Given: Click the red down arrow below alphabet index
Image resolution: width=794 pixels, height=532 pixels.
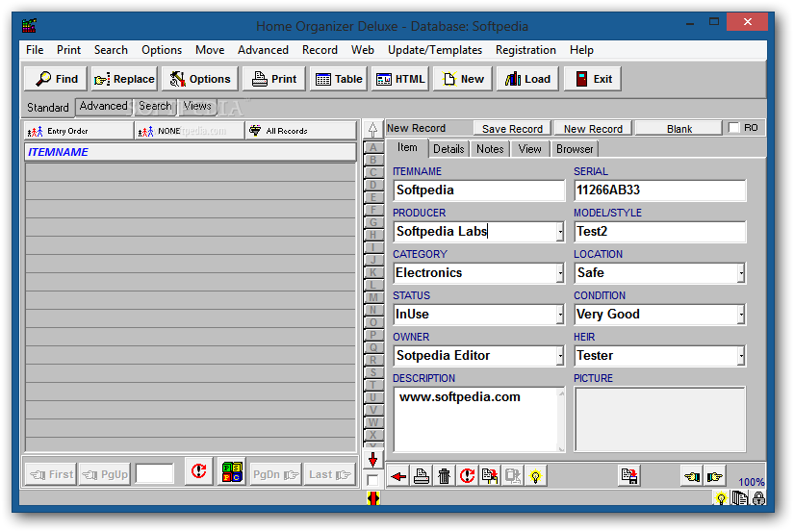Looking at the screenshot, I should (x=373, y=460).
